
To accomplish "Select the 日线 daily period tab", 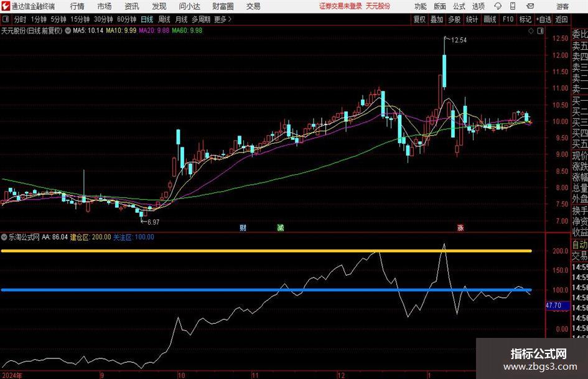I will point(147,19).
